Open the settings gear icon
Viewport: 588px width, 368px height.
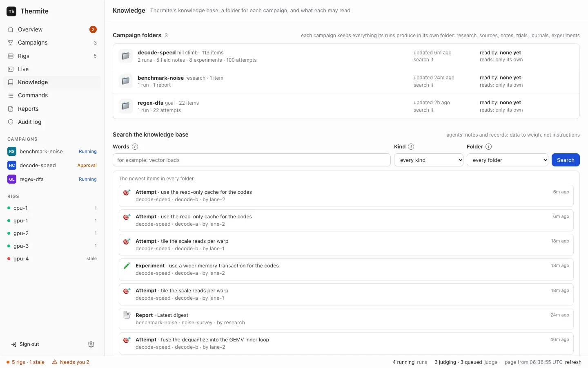click(x=91, y=344)
